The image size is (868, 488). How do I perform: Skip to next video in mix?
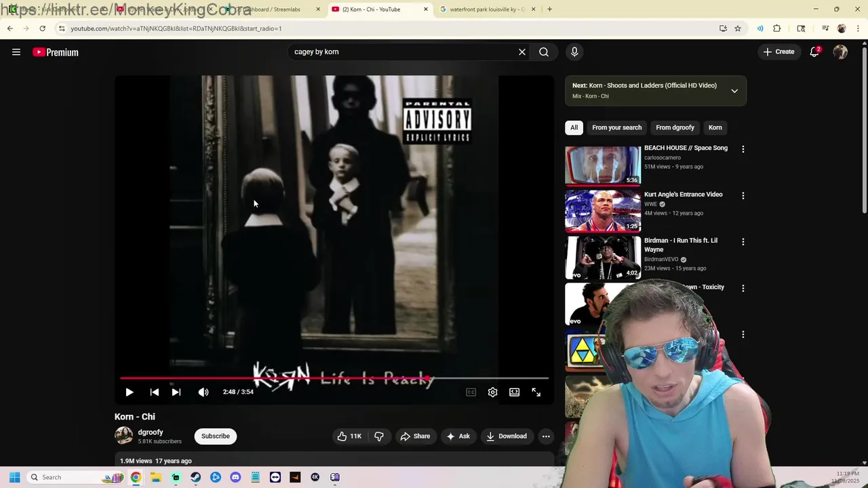point(176,392)
